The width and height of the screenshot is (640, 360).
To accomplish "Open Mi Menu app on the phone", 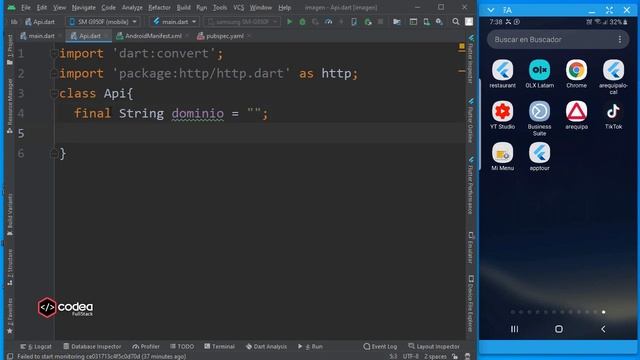I will (x=502, y=157).
